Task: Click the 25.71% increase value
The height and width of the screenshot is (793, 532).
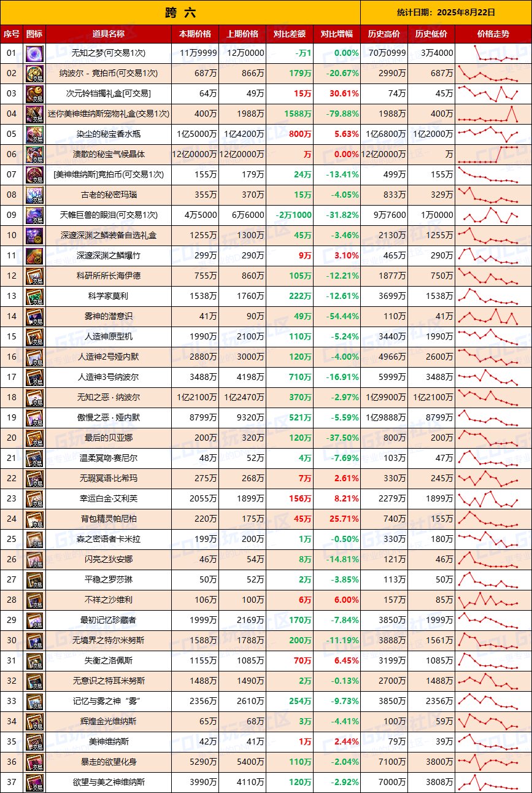Action: (x=344, y=519)
